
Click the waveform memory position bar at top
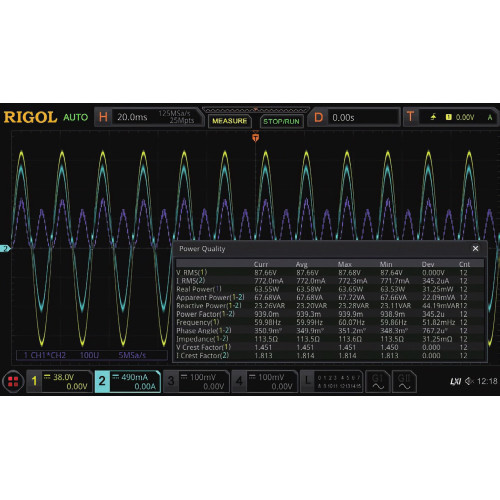pyautogui.click(x=255, y=110)
